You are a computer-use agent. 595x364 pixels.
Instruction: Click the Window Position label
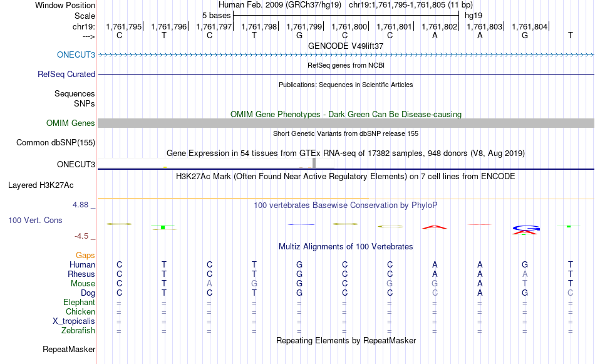[x=65, y=5]
